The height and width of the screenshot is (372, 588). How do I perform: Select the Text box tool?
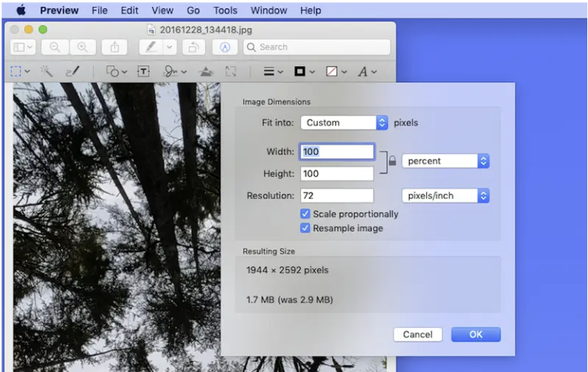point(143,71)
